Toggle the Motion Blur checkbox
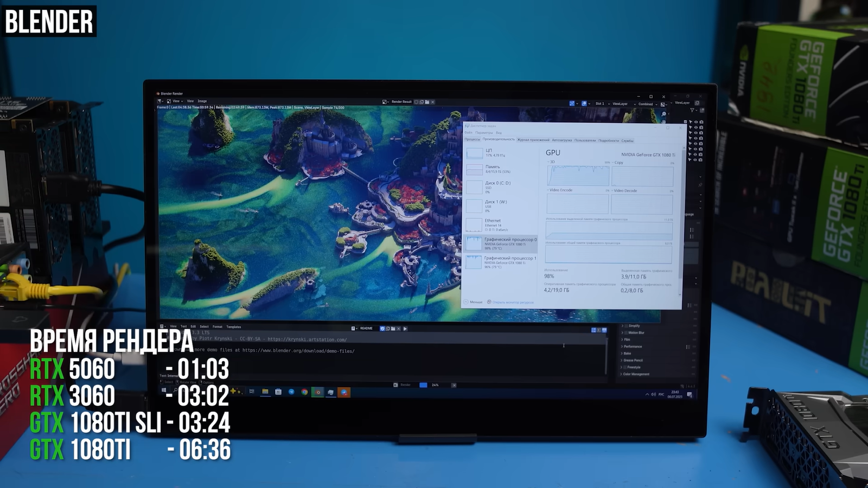This screenshot has height=488, width=868. (x=626, y=332)
